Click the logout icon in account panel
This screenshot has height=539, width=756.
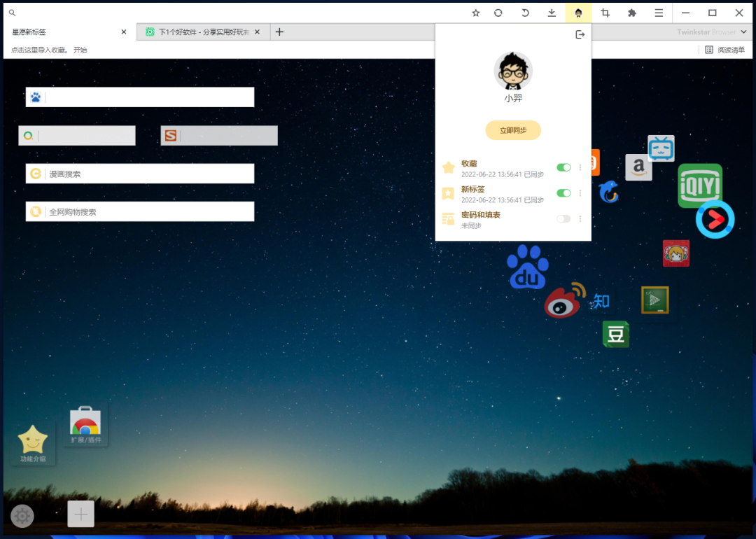[x=580, y=35]
